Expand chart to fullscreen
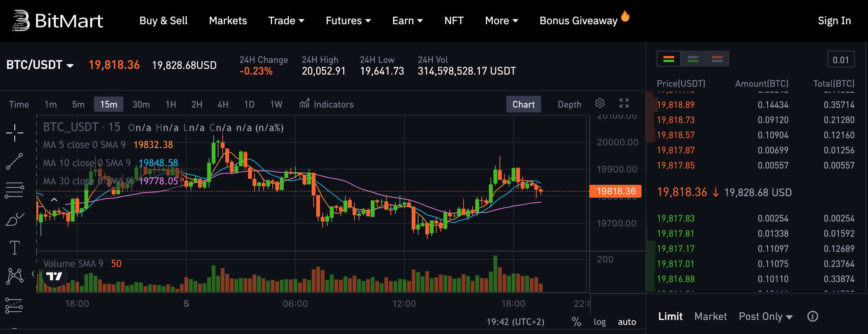This screenshot has width=868, height=334. point(624,103)
